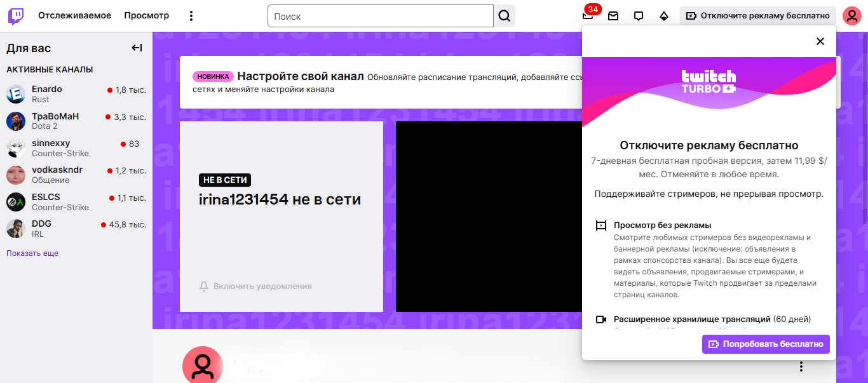Click Попробовать бесплатно button
The image size is (868, 383).
(x=766, y=344)
